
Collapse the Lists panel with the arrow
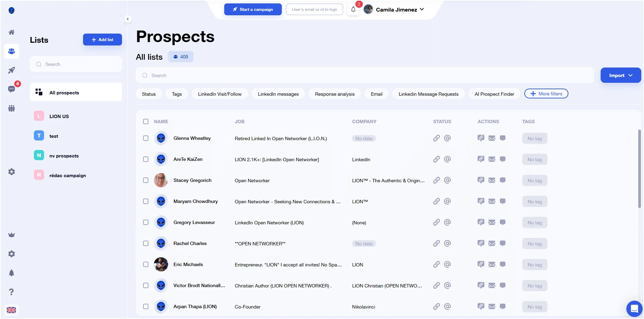(128, 19)
